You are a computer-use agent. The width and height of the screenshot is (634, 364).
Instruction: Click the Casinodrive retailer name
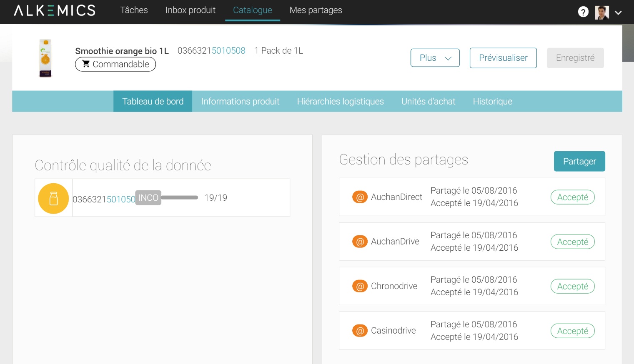[x=393, y=331]
